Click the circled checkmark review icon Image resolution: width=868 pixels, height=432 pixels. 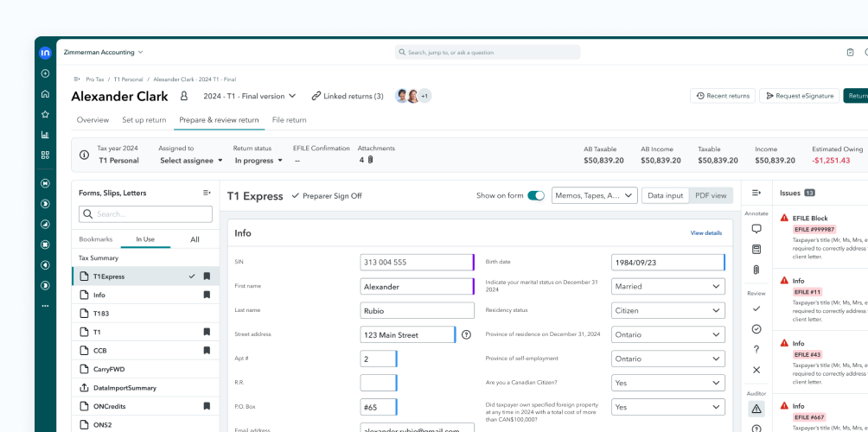pyautogui.click(x=756, y=329)
